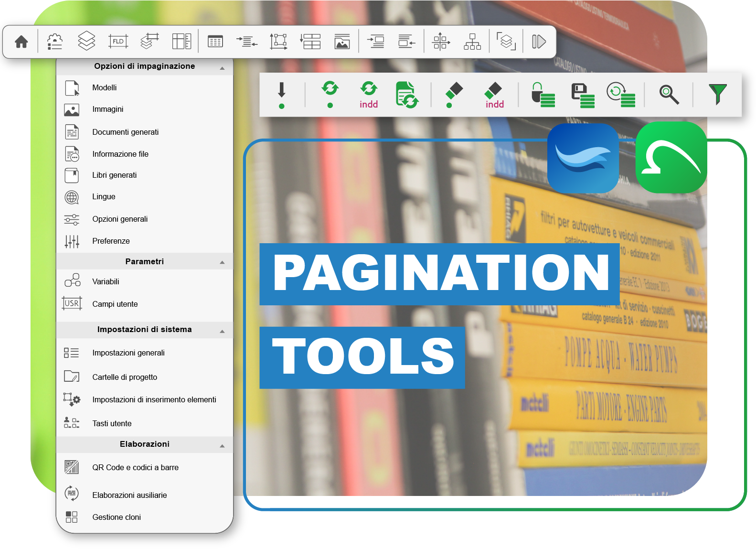Image resolution: width=756 pixels, height=549 pixels.
Task: Collapse the Parametri section
Action: (x=222, y=262)
